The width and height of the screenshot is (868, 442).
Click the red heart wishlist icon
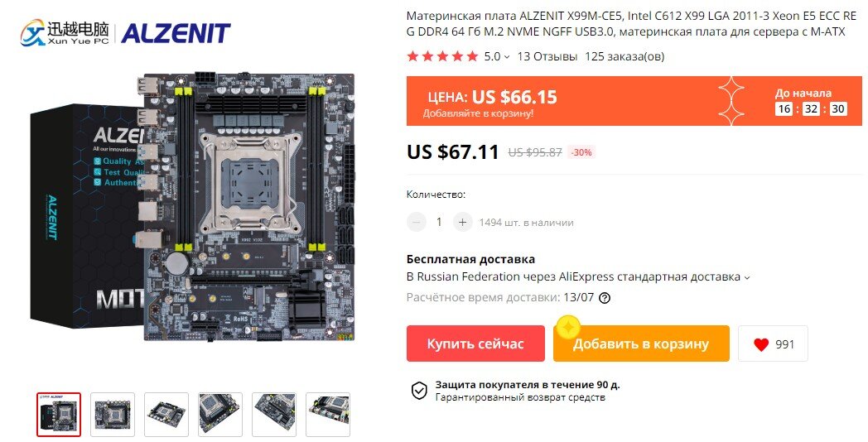click(x=761, y=344)
